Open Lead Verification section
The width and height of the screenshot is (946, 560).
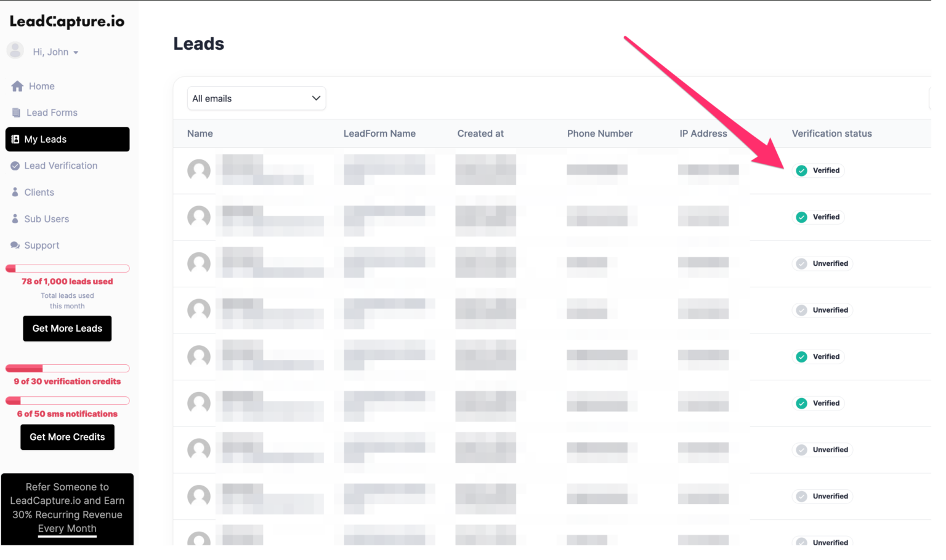click(x=15, y=166)
